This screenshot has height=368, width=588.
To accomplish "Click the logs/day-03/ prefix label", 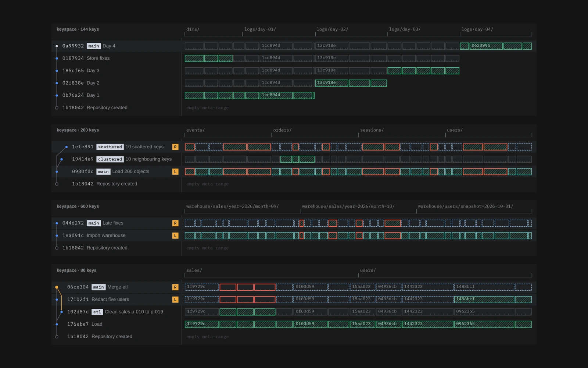I will click(x=405, y=29).
